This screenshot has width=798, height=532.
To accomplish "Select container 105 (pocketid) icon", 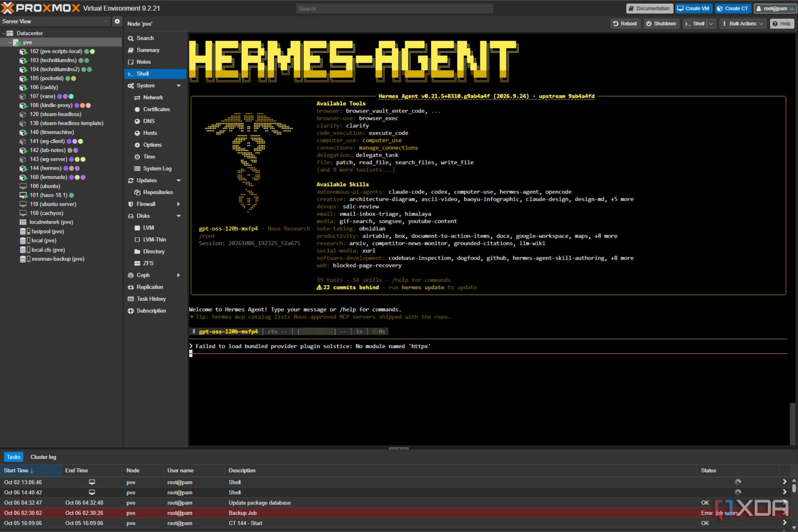I will click(x=23, y=78).
